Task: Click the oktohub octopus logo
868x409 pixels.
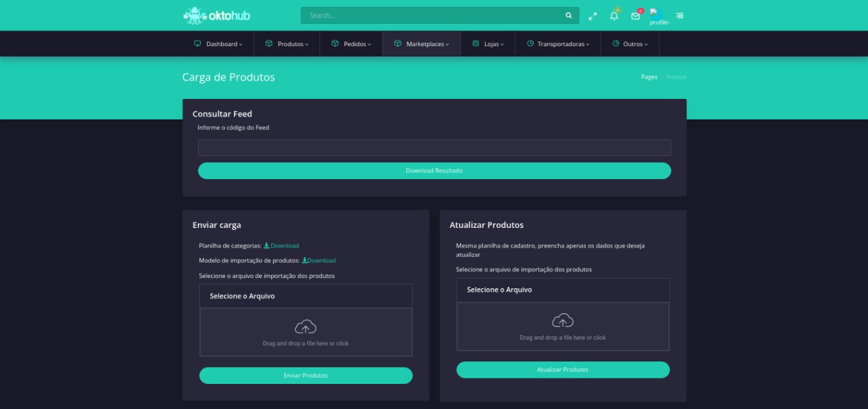Action: [x=195, y=15]
